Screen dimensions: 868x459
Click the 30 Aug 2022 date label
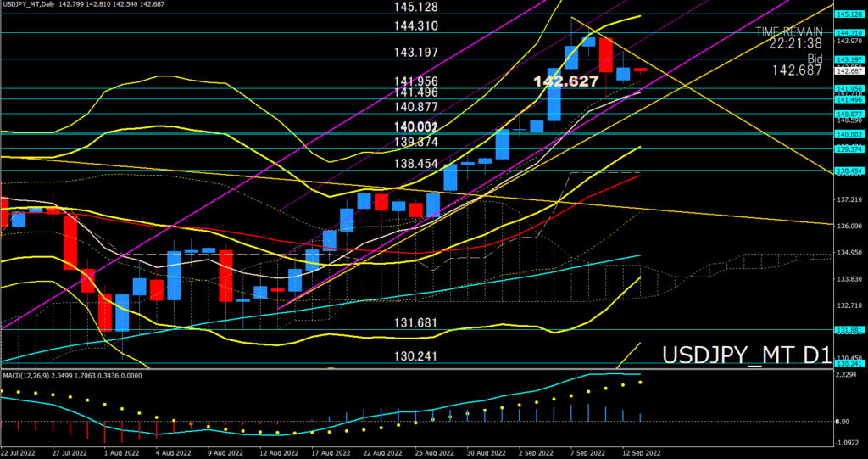coord(487,453)
